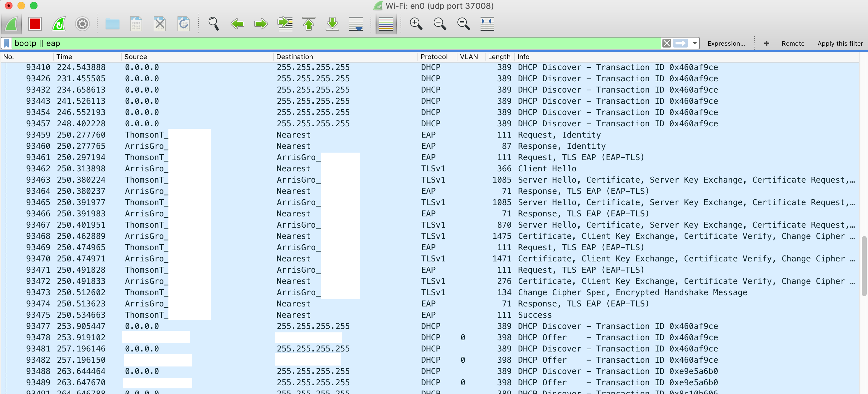Select packet 93489 DHCP Offer row

click(430, 382)
